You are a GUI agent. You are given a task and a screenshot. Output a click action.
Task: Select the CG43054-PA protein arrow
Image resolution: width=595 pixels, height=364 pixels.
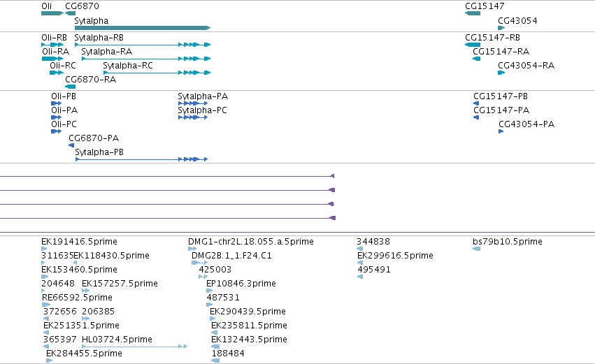click(x=501, y=131)
